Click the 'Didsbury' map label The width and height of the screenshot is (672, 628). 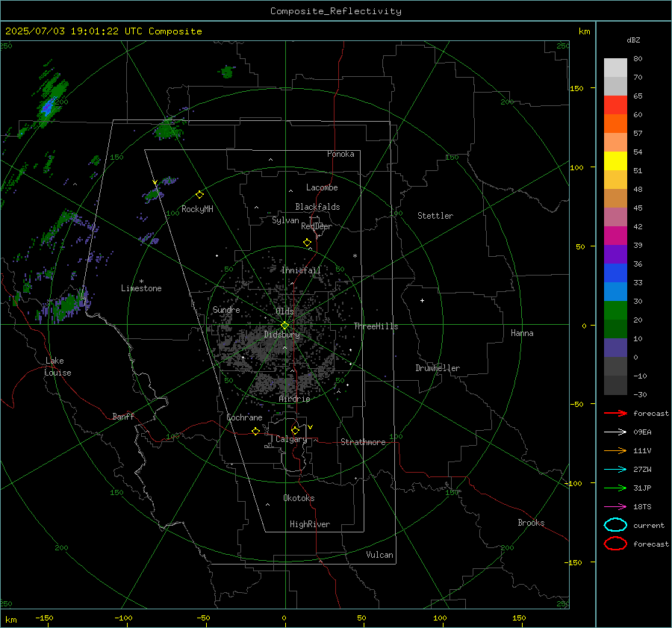click(282, 335)
